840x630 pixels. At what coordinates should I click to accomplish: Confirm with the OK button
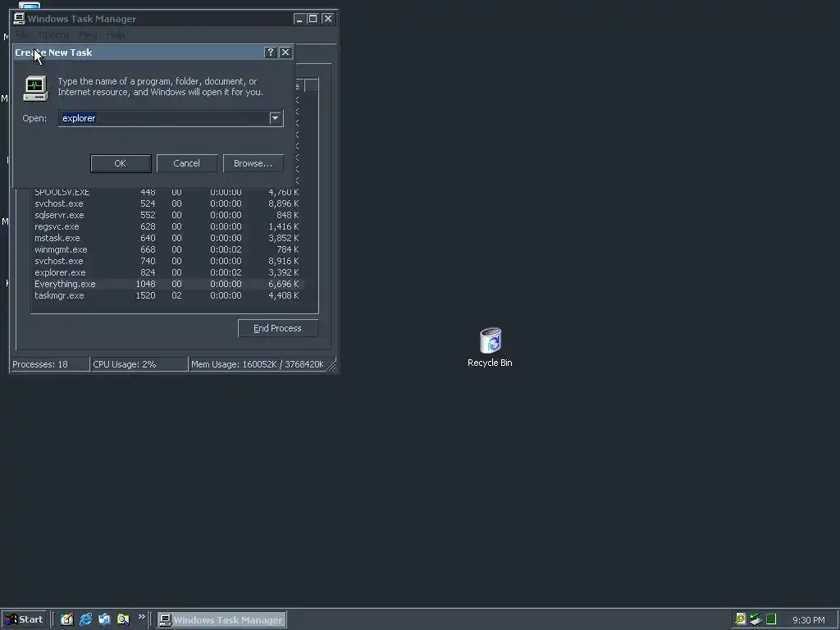pos(121,163)
